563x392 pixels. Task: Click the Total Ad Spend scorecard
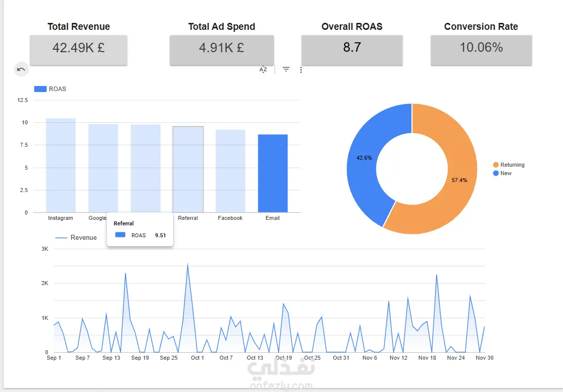222,50
